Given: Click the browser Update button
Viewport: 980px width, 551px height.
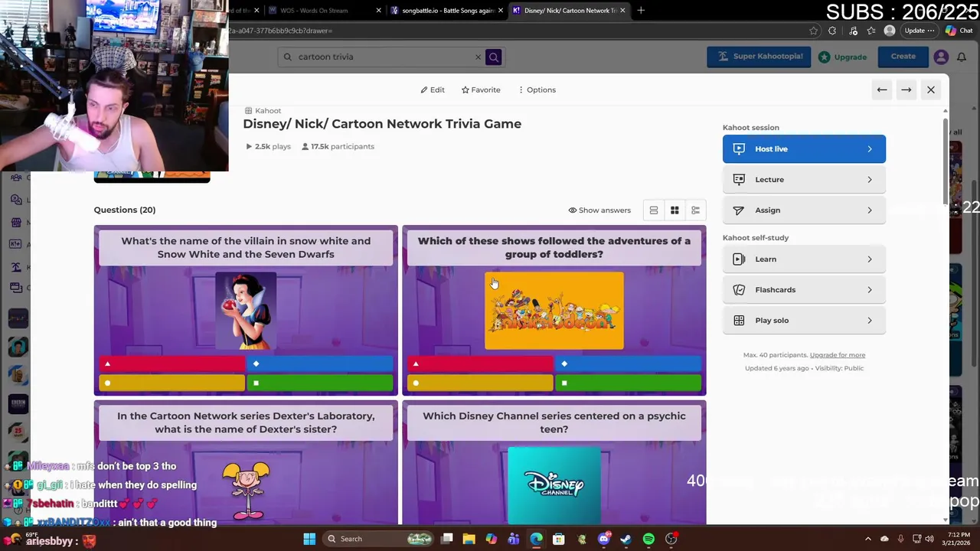Looking at the screenshot, I should [920, 31].
